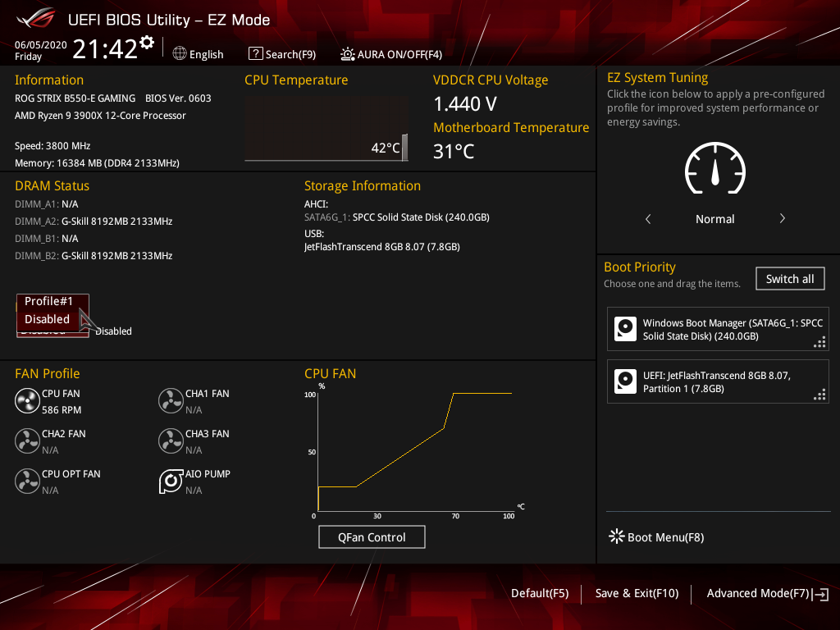The width and height of the screenshot is (840, 630).
Task: Click DIMM_A2 G-Skill 8192MB entry
Action: tap(94, 221)
